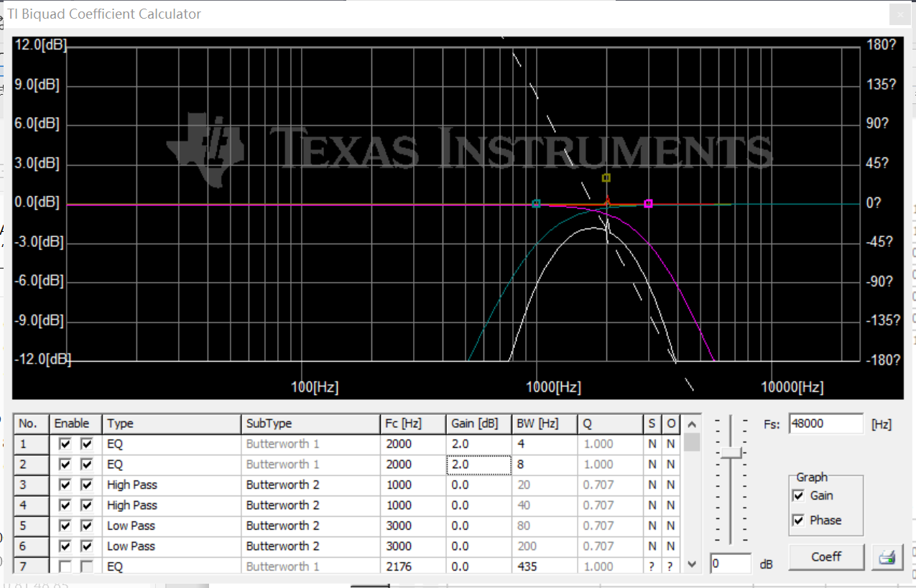The width and height of the screenshot is (916, 588).
Task: Click Type cell 'EQ' in row 1
Action: tap(172, 444)
